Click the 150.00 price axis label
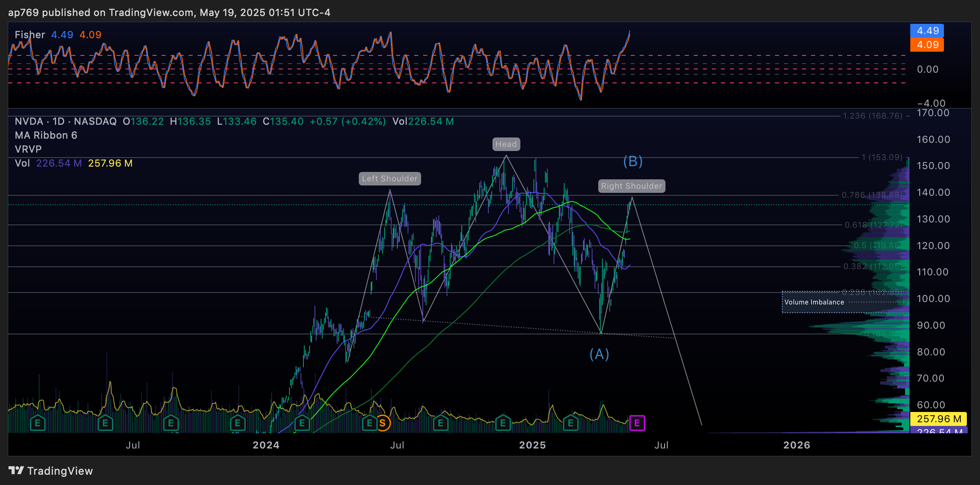This screenshot has width=980, height=485. [x=933, y=166]
